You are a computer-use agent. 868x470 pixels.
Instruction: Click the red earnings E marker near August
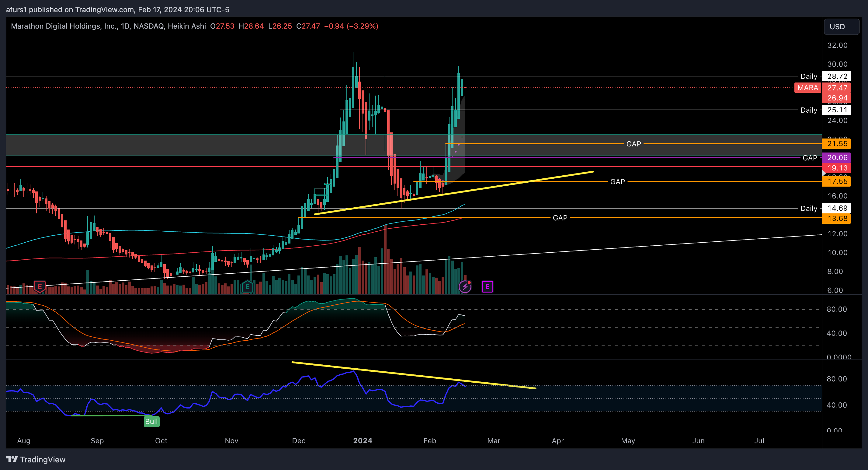click(x=40, y=286)
